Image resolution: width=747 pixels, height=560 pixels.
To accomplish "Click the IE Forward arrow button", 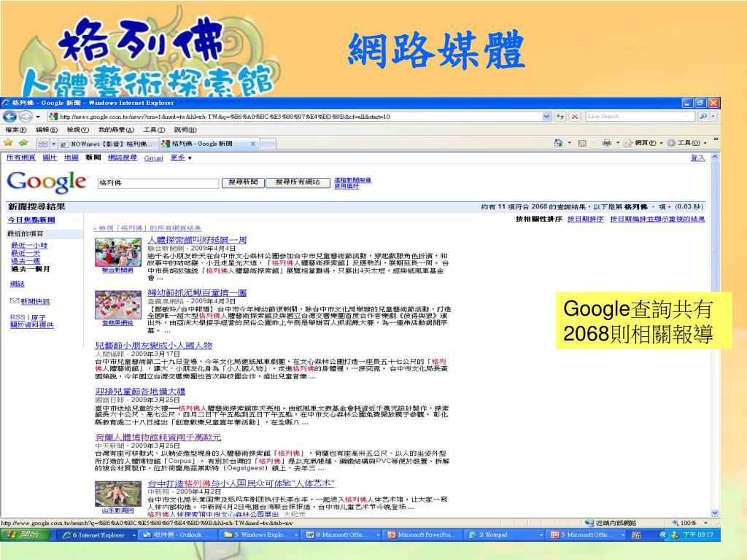I will 26,116.
